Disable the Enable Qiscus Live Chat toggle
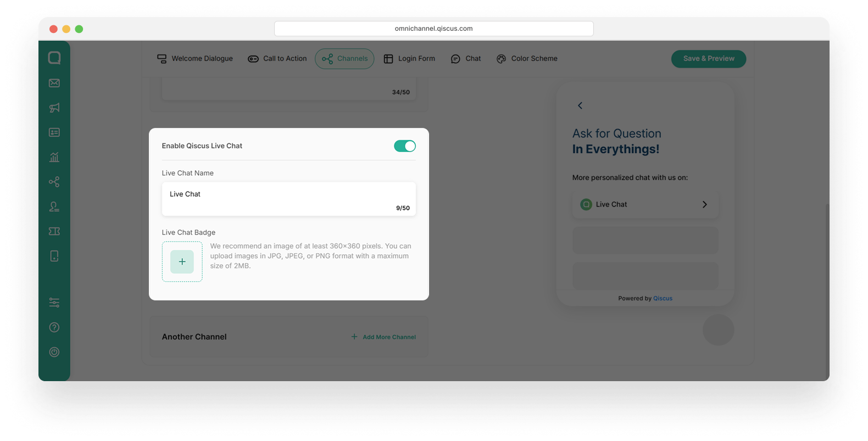Viewport: 868px width, 441px height. (405, 146)
